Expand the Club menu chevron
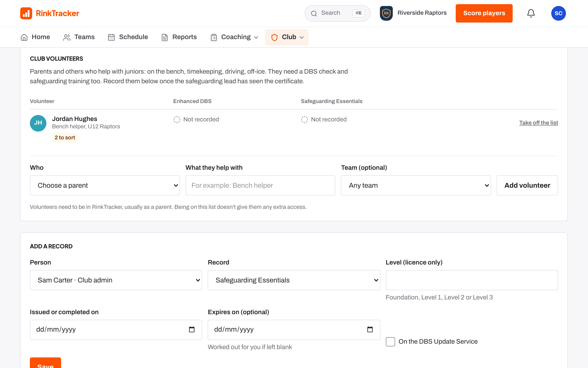 click(x=302, y=37)
